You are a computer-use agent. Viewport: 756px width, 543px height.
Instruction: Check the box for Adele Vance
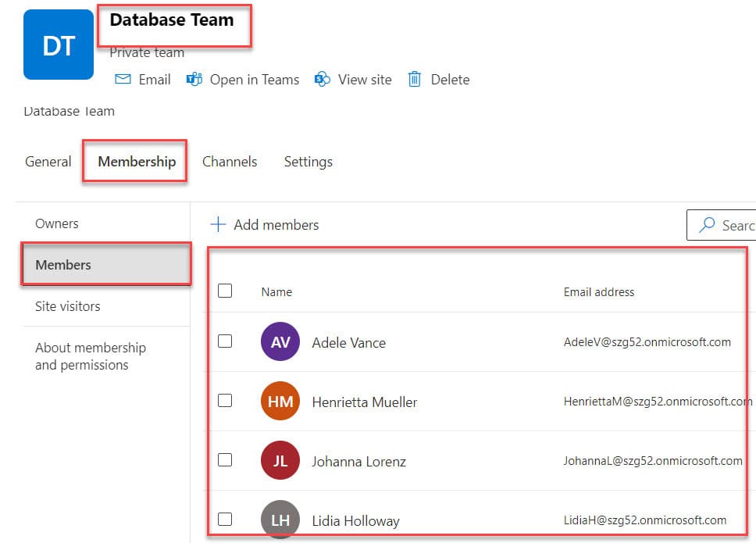click(225, 341)
